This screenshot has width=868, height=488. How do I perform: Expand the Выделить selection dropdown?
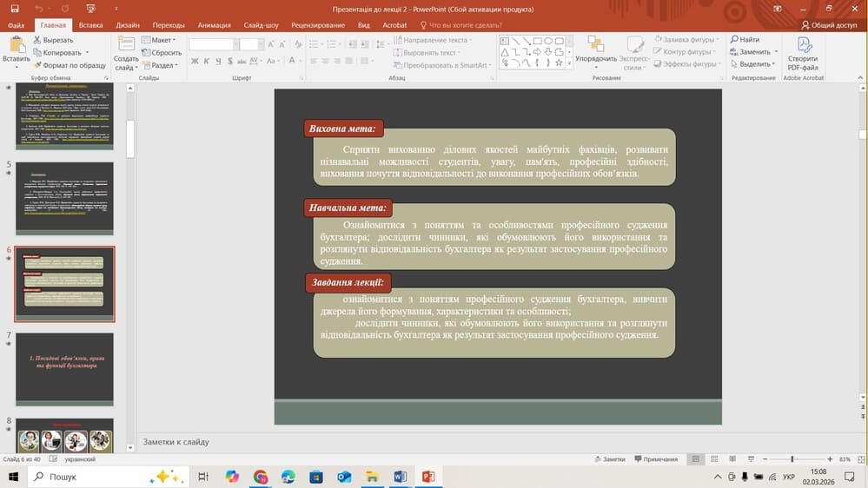click(x=754, y=64)
